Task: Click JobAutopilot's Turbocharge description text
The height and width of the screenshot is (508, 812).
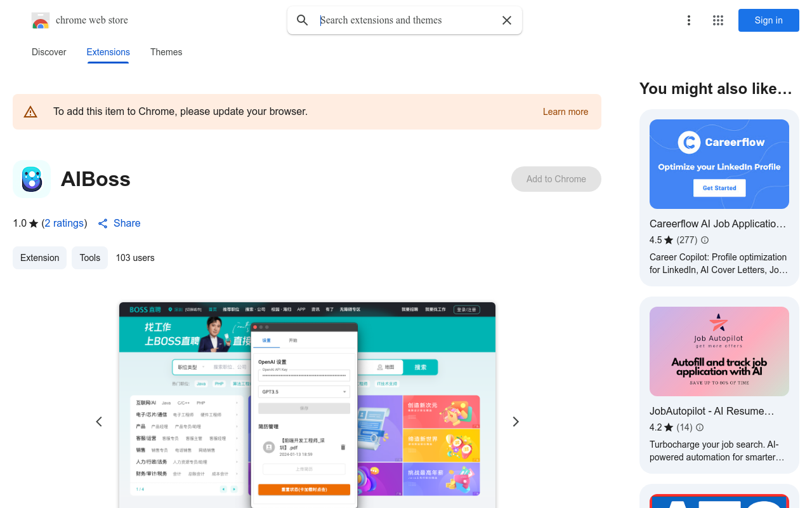Action: 717,451
